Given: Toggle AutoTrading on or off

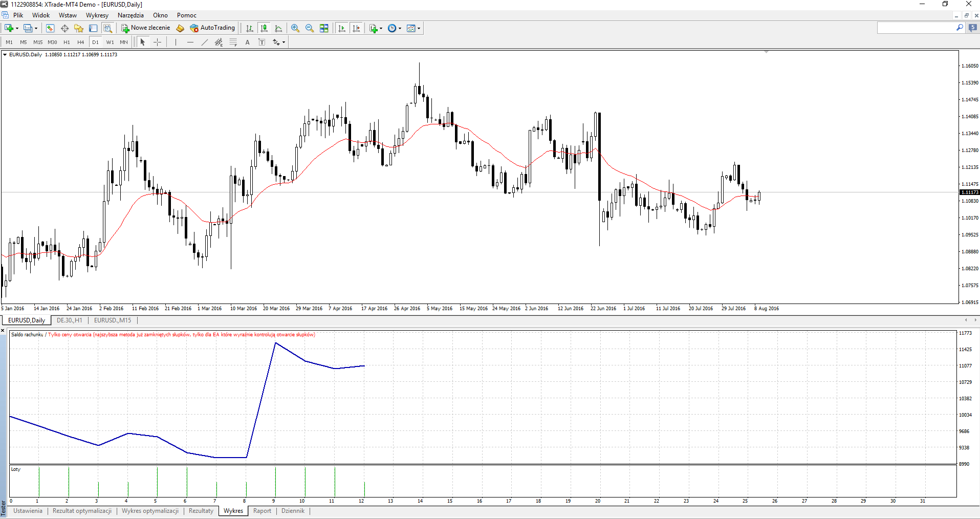Looking at the screenshot, I should tap(212, 28).
